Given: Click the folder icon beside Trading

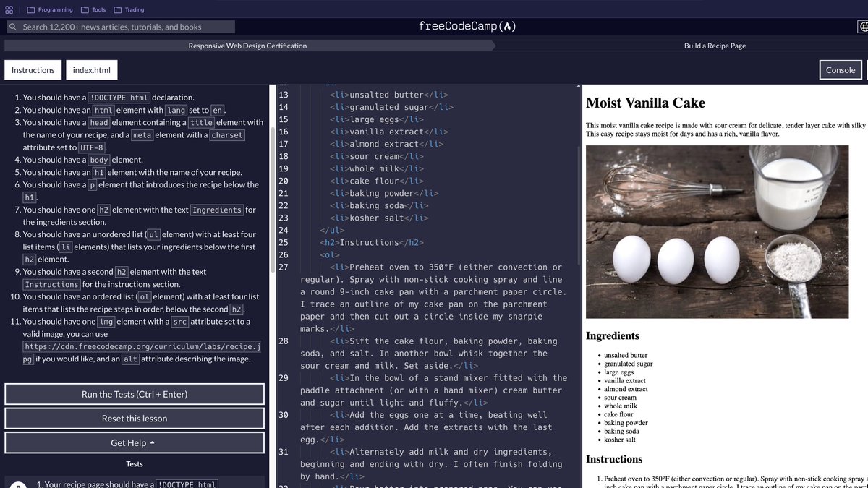Looking at the screenshot, I should coord(117,9).
